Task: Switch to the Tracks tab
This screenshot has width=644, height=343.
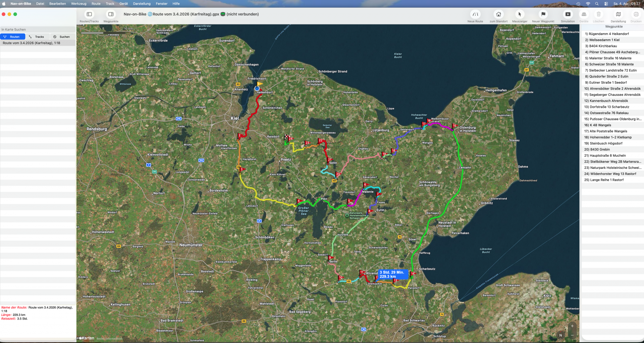Action: 37,37
